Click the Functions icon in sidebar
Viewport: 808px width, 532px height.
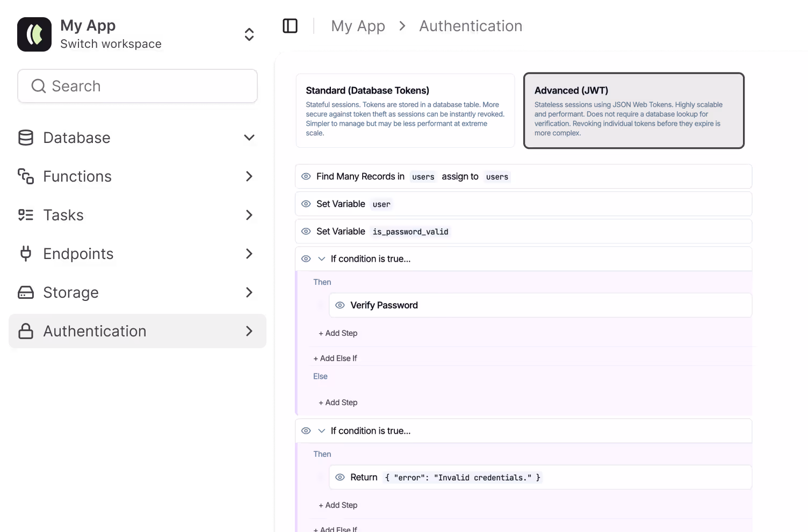(26, 176)
